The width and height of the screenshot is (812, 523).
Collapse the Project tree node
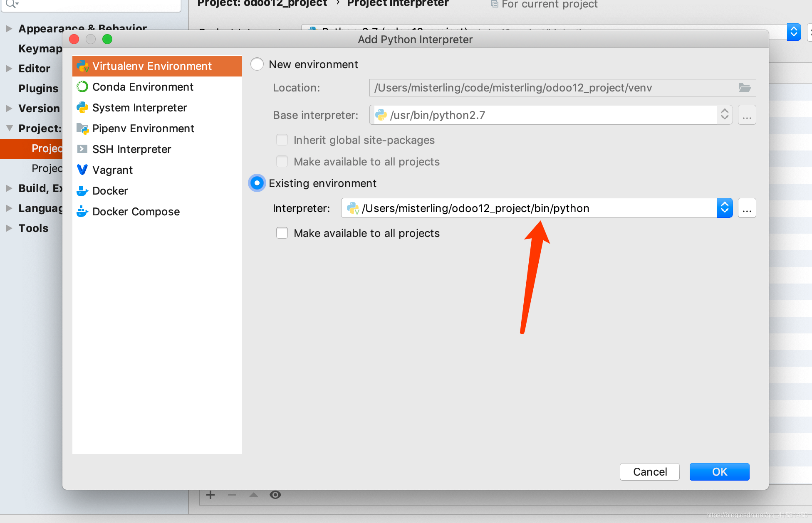pos(9,128)
